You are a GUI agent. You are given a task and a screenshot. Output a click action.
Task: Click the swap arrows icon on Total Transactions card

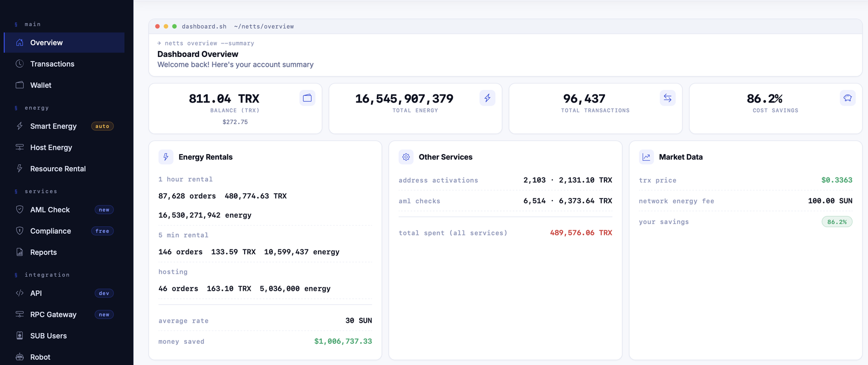point(668,98)
